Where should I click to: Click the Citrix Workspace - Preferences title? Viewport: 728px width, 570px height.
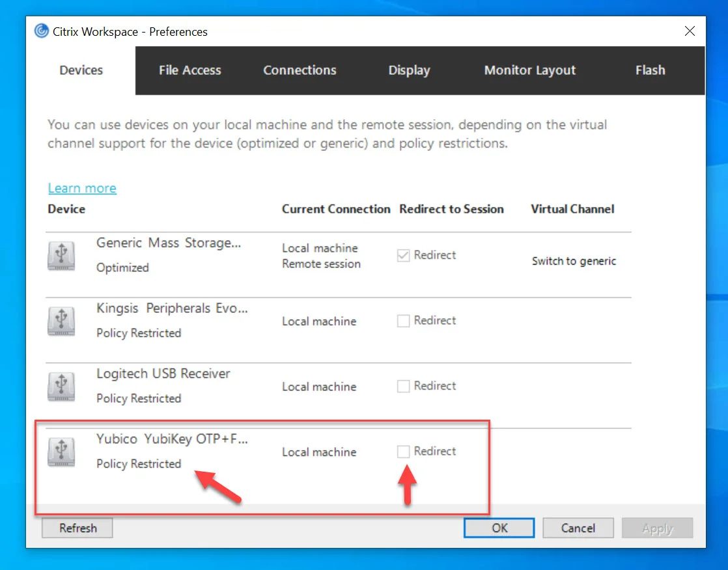(x=130, y=31)
